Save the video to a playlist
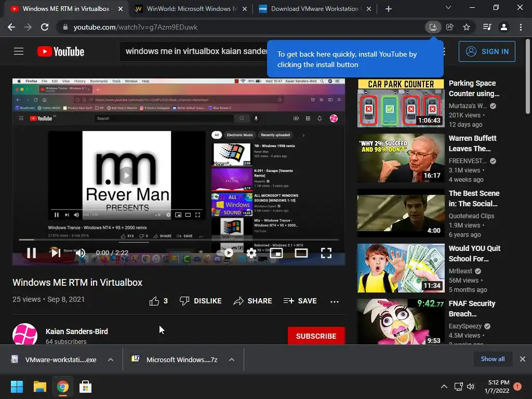The height and width of the screenshot is (399, 532). 300,301
